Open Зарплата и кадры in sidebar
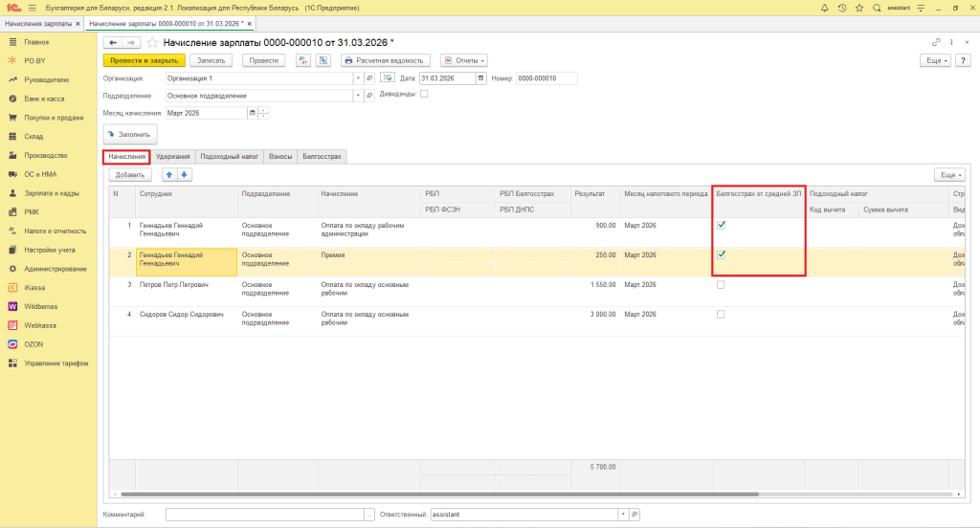The width and height of the screenshot is (980, 528). (52, 193)
